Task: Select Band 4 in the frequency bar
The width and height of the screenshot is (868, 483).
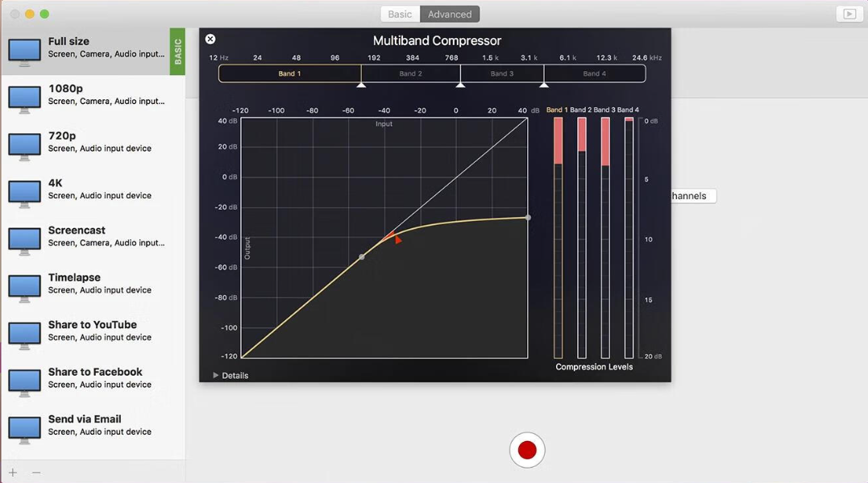Action: [595, 73]
